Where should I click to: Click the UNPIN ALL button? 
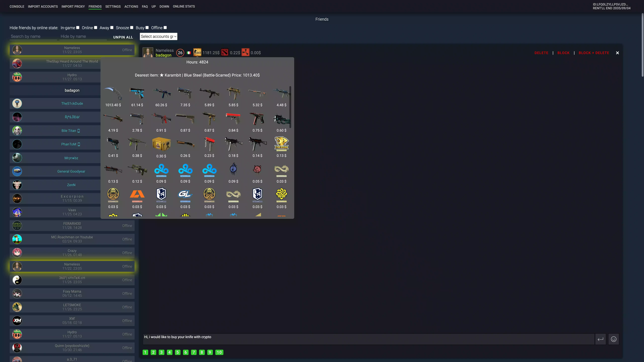click(x=123, y=37)
